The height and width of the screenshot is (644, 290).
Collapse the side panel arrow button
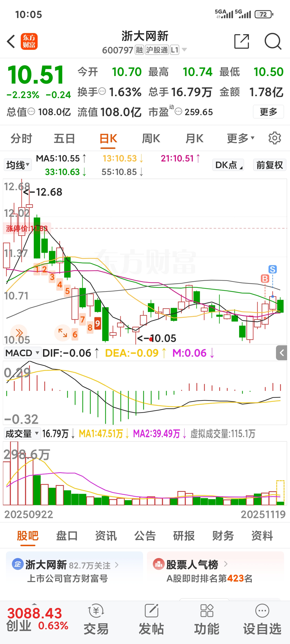coord(281,353)
